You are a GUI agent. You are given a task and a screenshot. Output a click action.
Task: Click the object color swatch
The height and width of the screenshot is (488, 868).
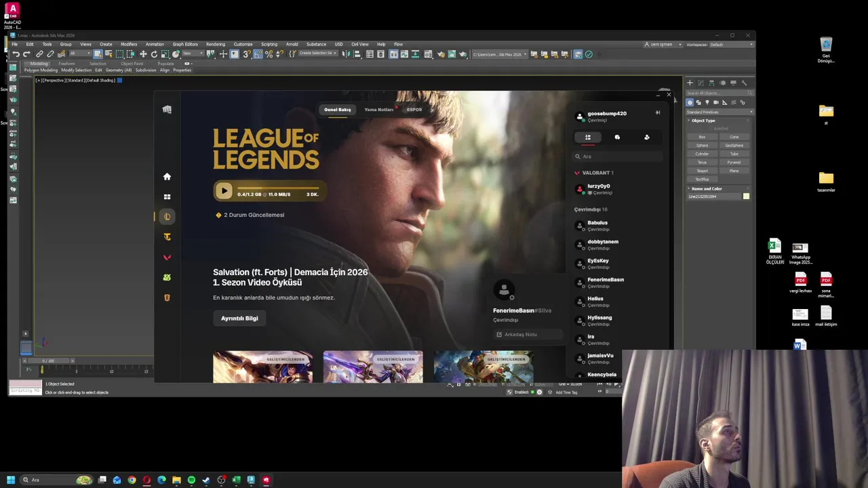pyautogui.click(x=746, y=197)
